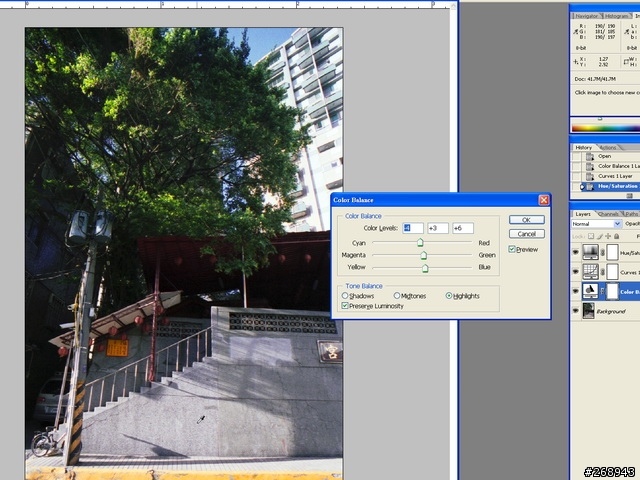
Task: Click the history brush source marker
Action: point(582,187)
